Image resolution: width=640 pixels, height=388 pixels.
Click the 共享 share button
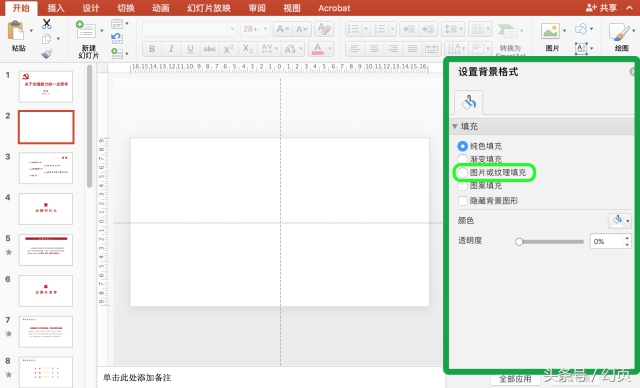click(x=602, y=8)
